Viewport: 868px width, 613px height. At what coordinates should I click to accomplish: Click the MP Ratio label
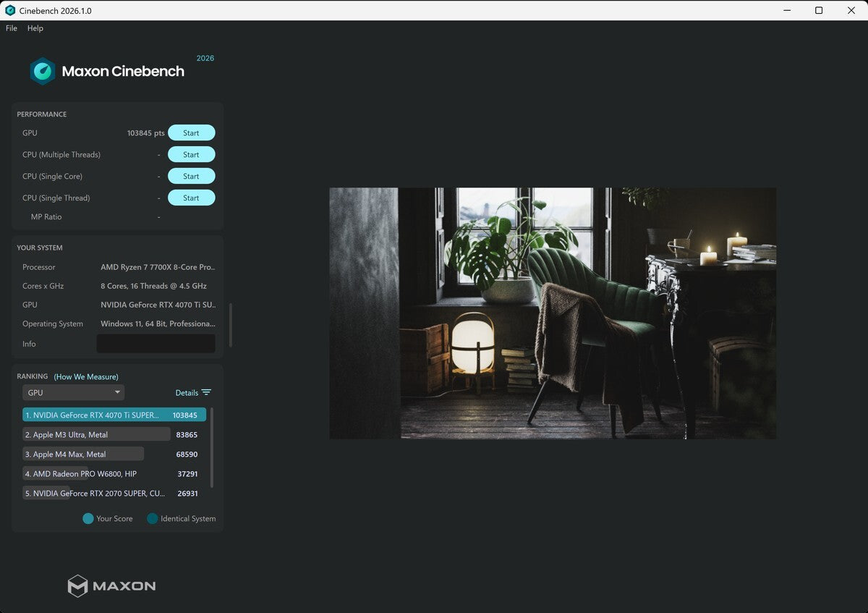[x=46, y=217]
